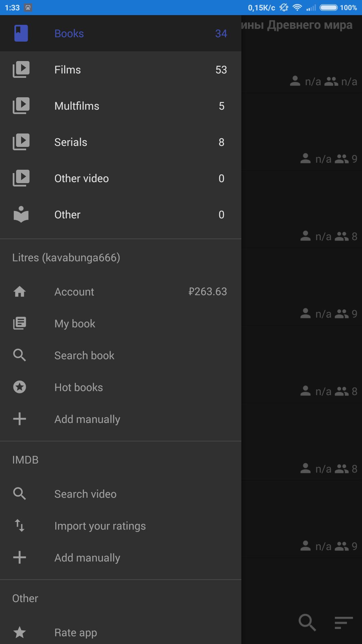Tap the Other reading icon
362x644 pixels.
[21, 215]
